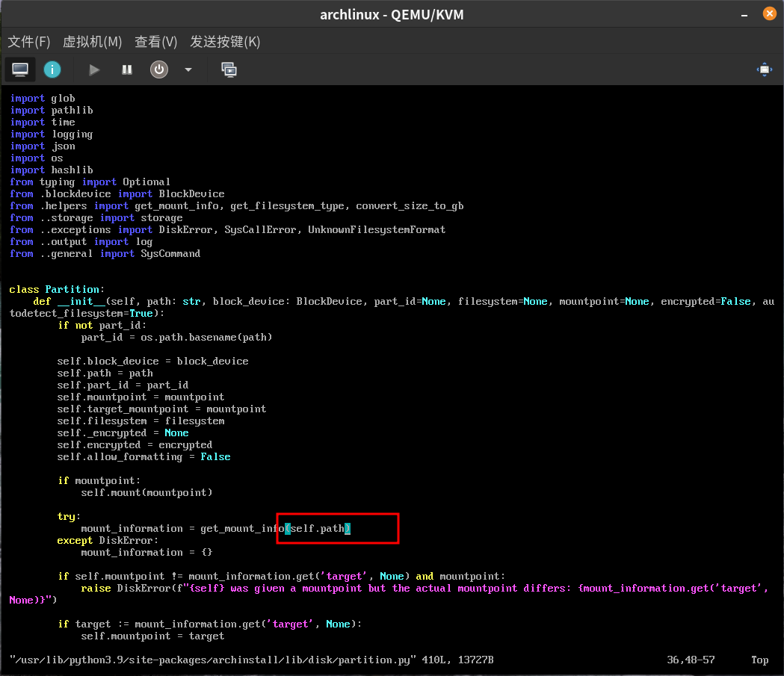Place cursor on 'import json'

point(43,146)
